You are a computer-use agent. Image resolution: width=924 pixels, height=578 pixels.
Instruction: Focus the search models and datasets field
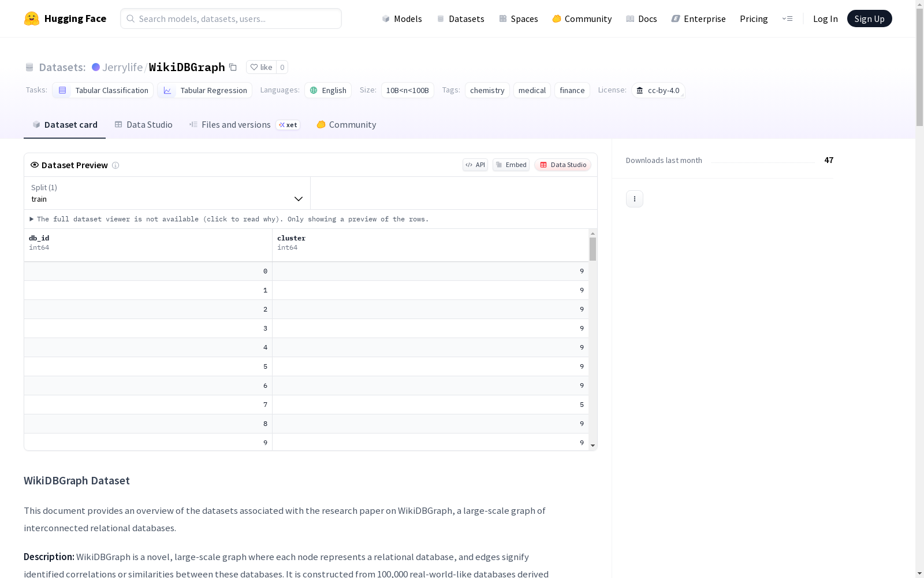point(231,18)
